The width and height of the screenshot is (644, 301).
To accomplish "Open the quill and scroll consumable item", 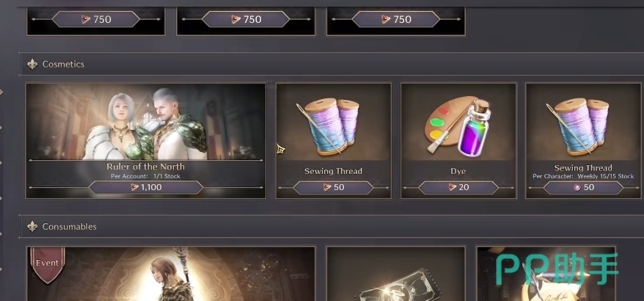I will [546, 273].
